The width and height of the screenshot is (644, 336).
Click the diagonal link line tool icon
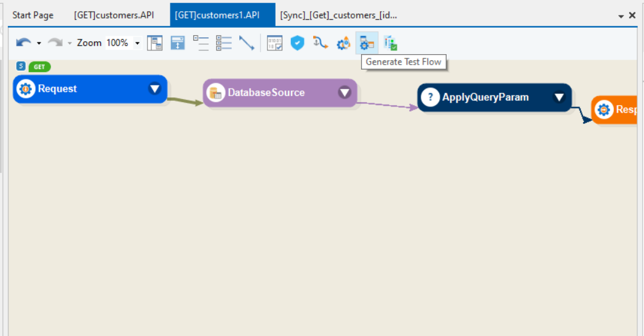tap(247, 43)
